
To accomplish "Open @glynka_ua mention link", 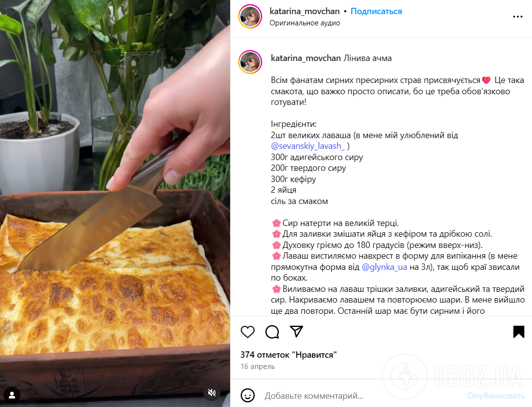I will click(x=384, y=267).
